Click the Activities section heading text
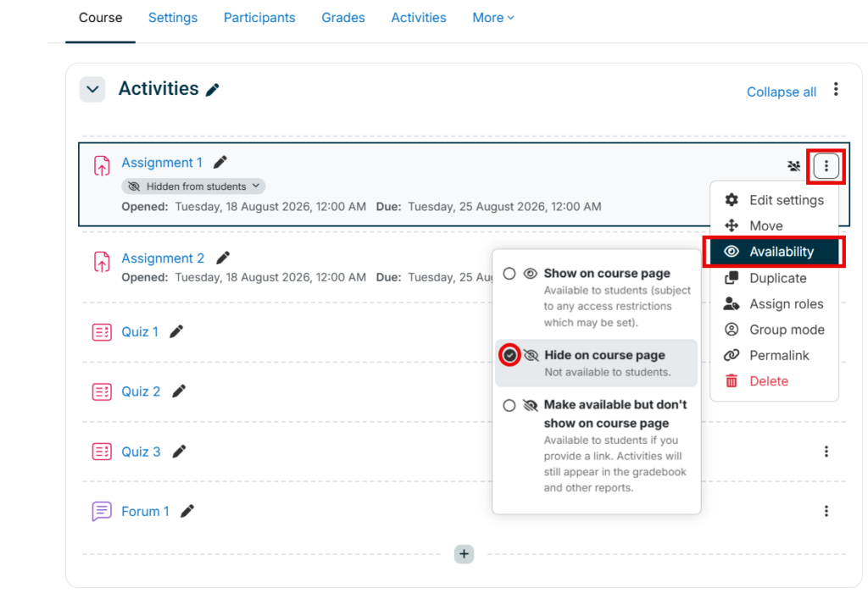The image size is (868, 594). click(159, 89)
